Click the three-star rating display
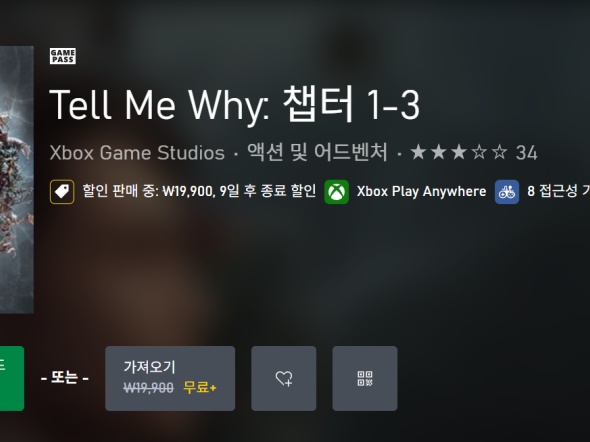This screenshot has width=590, height=442. pyautogui.click(x=459, y=153)
